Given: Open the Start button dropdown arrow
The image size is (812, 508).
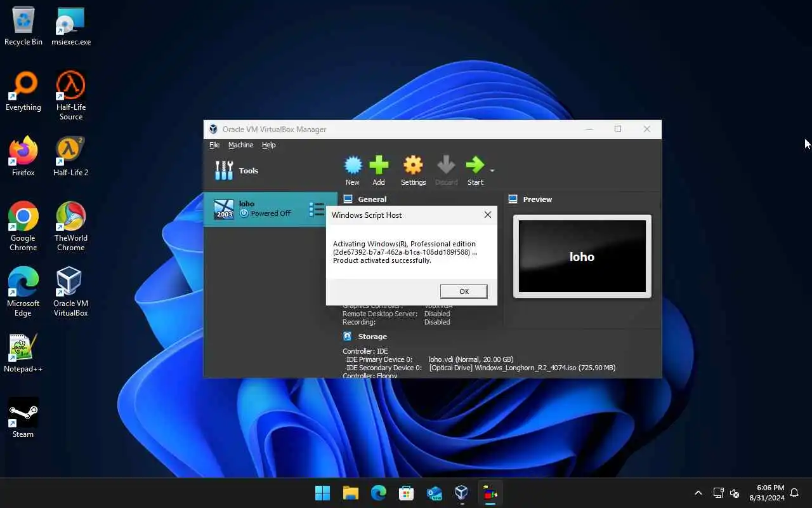Looking at the screenshot, I should tap(492, 170).
